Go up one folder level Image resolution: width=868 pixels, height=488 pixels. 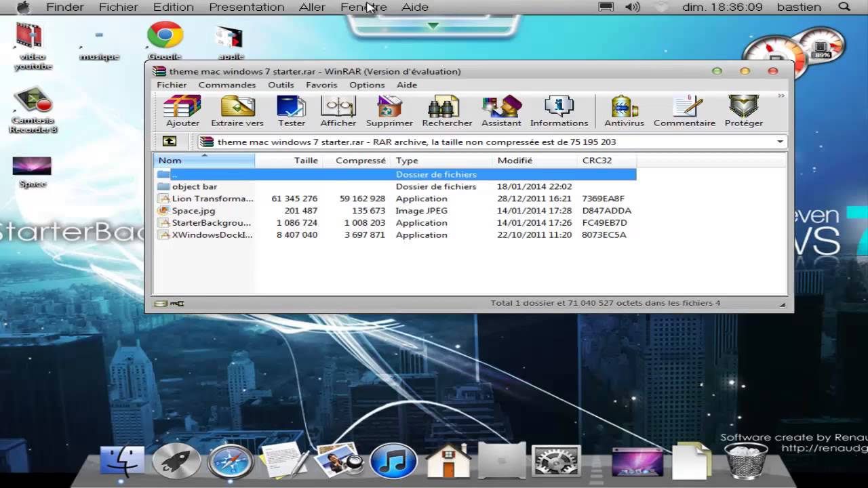(170, 142)
